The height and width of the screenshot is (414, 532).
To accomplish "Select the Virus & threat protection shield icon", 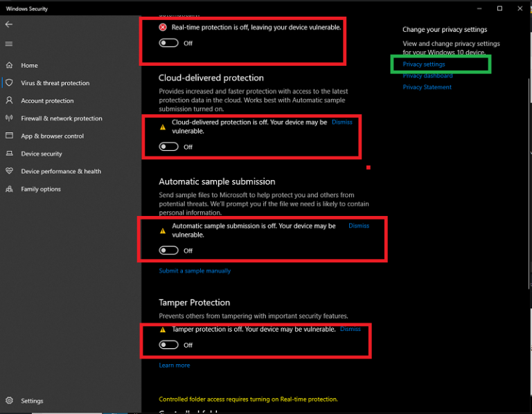I will point(9,83).
